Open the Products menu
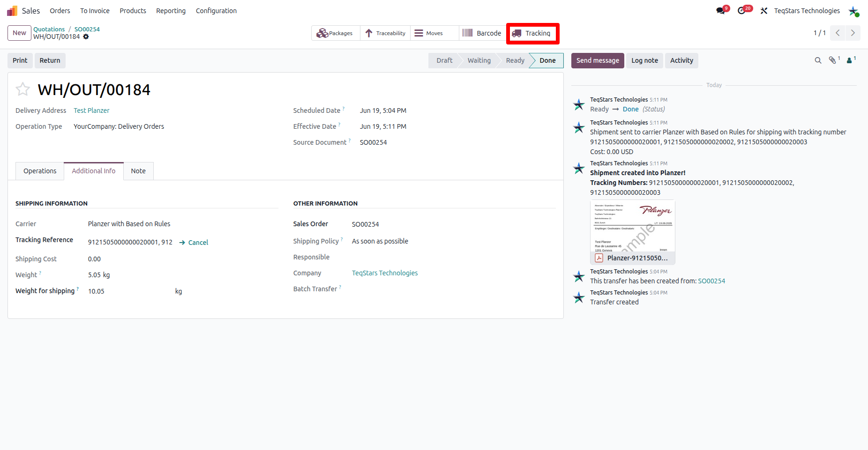868x450 pixels. (133, 11)
